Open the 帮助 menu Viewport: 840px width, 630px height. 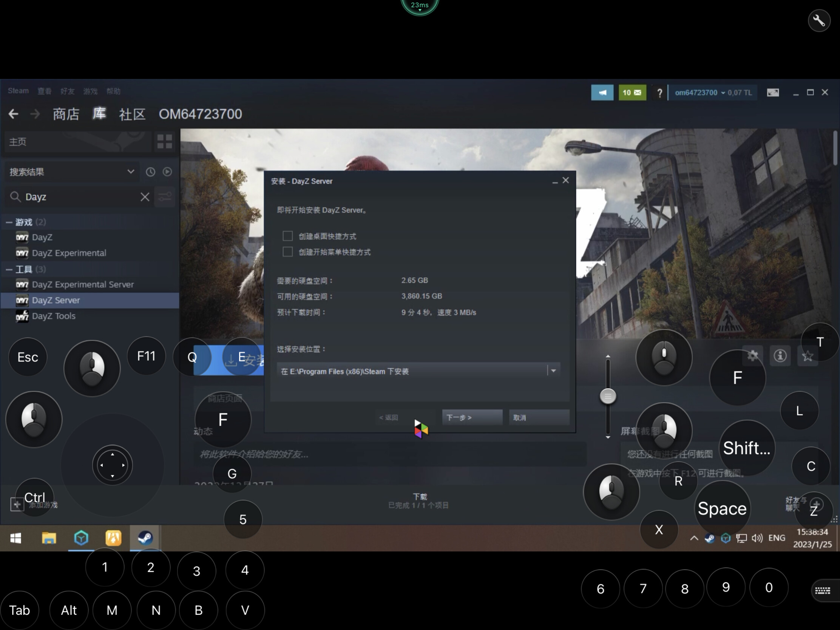click(x=114, y=91)
